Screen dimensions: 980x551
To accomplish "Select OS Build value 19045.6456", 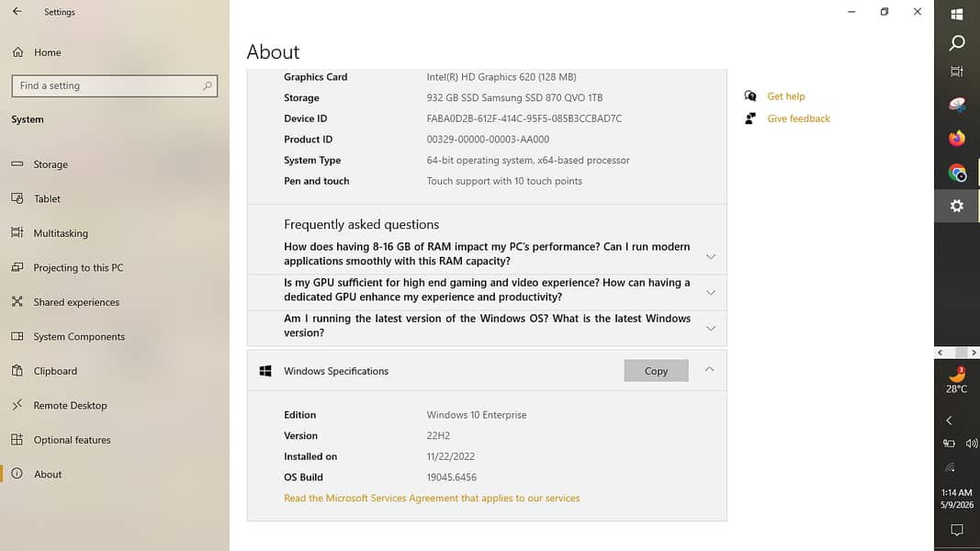I will pyautogui.click(x=451, y=478).
